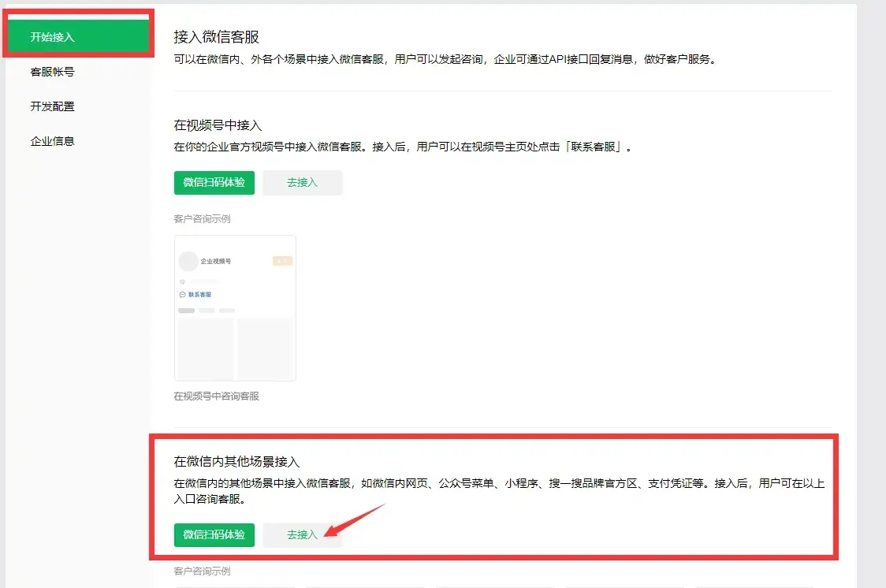
Task: Click the 企业视频号 name in the preview
Action: point(215,261)
